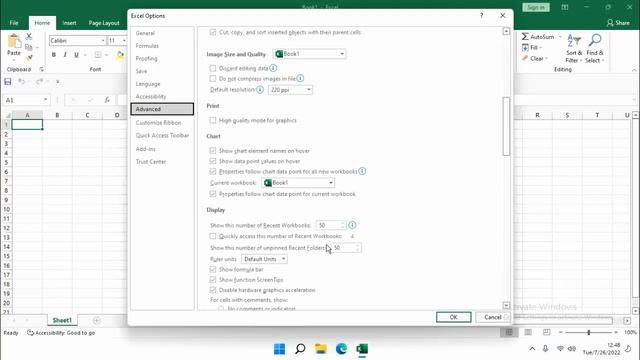Add a new sheet with the plus icon
Viewport: 640px width, 360px height.
point(97,320)
